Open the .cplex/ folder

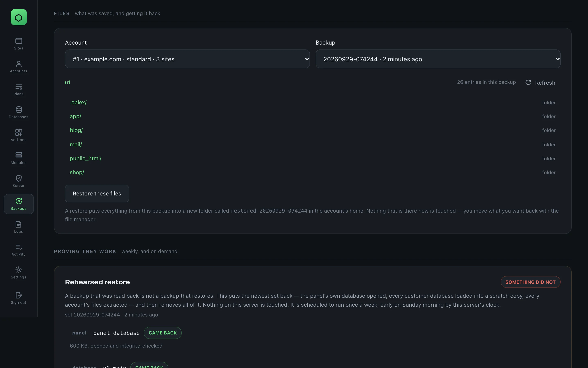pos(78,102)
